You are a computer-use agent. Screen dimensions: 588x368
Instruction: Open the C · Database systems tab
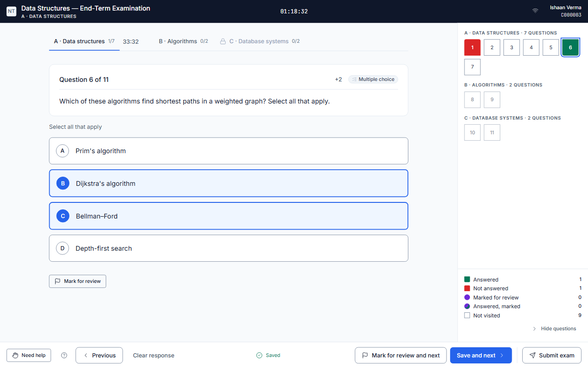tap(260, 41)
